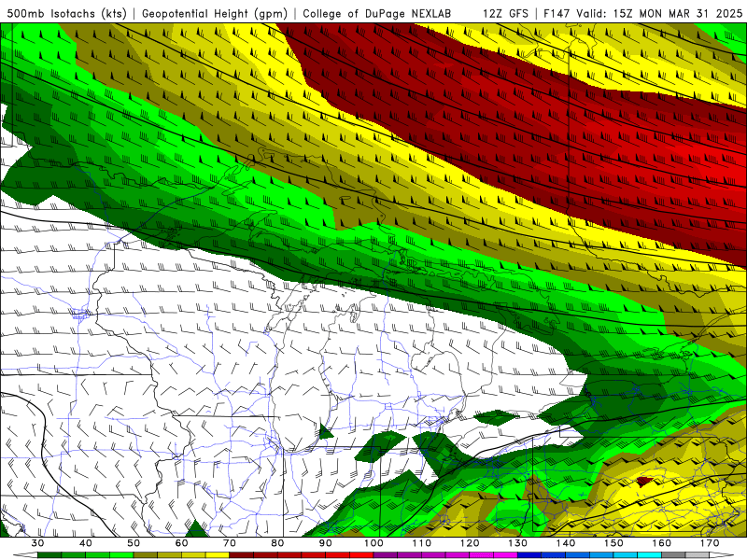Image resolution: width=747 pixels, height=560 pixels.
Task: Click the bright magenta 125-130 kts legend swatch
Action: (505, 555)
